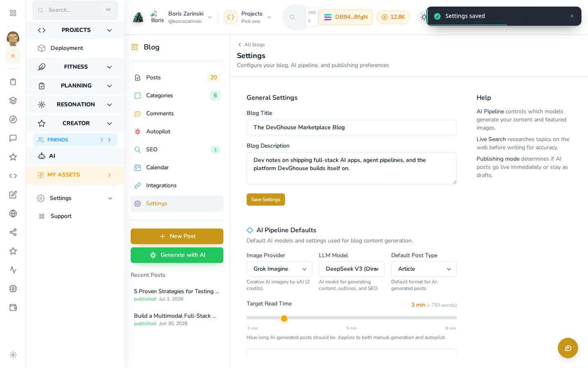This screenshot has height=368, width=588.
Task: Open the compass explore icon in left rail
Action: click(x=13, y=119)
